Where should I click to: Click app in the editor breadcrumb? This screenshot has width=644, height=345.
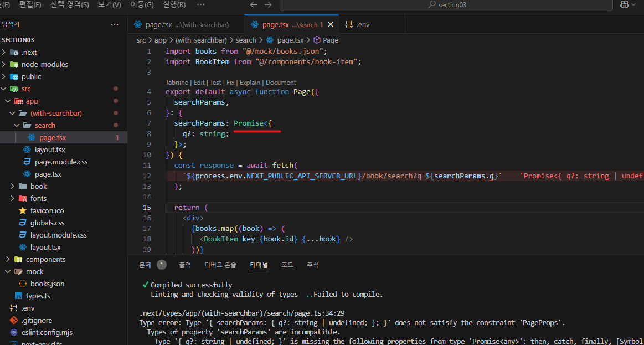(x=160, y=40)
